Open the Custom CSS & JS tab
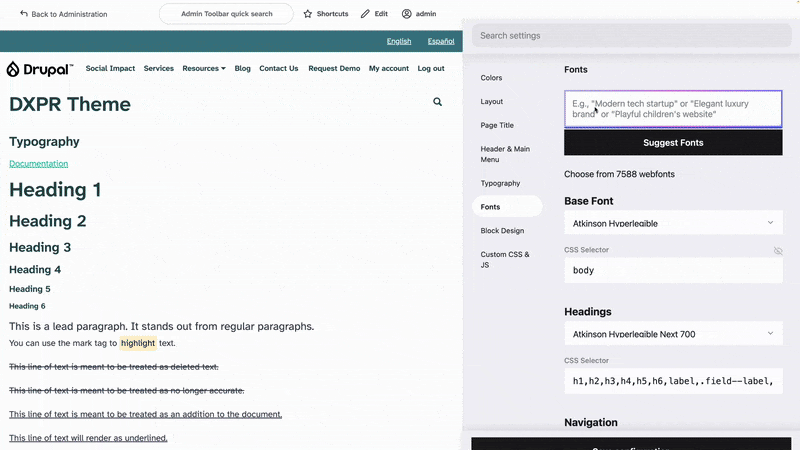The image size is (800, 450). [x=505, y=259]
